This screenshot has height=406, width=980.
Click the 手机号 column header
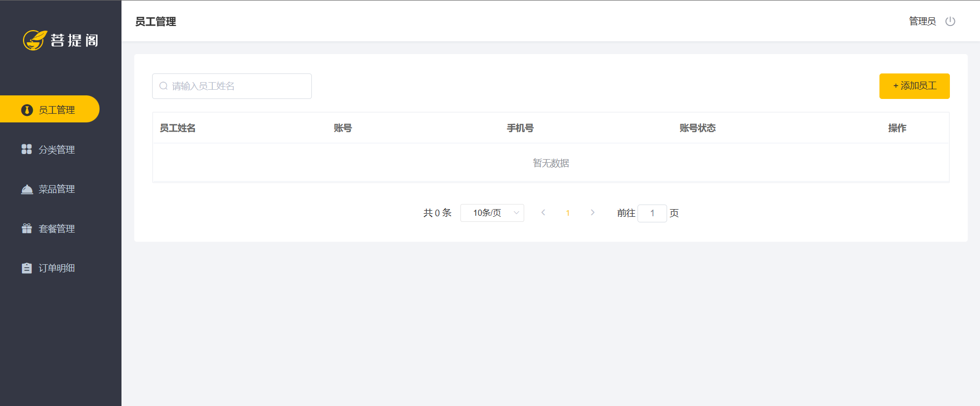tap(520, 128)
